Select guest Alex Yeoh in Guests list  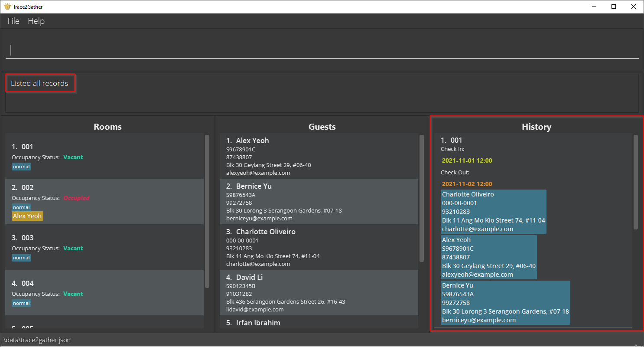pyautogui.click(x=319, y=156)
